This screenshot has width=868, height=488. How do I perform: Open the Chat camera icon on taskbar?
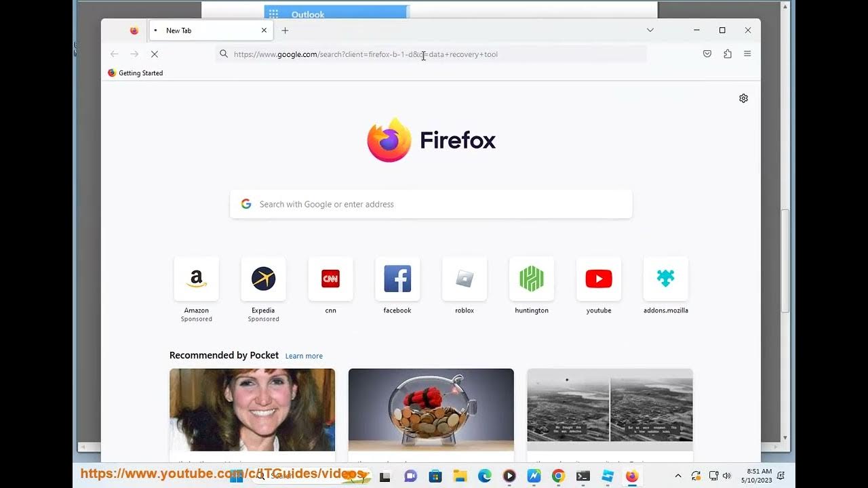pyautogui.click(x=410, y=476)
